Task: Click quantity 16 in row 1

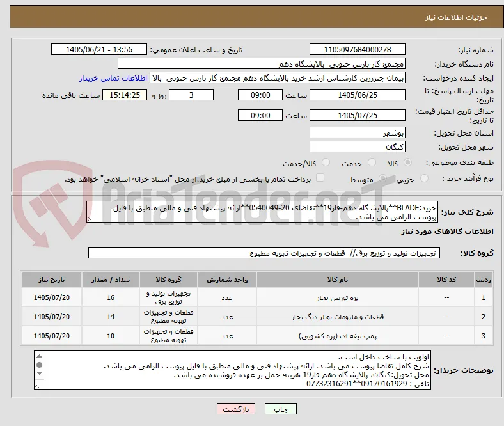Action: pyautogui.click(x=111, y=297)
